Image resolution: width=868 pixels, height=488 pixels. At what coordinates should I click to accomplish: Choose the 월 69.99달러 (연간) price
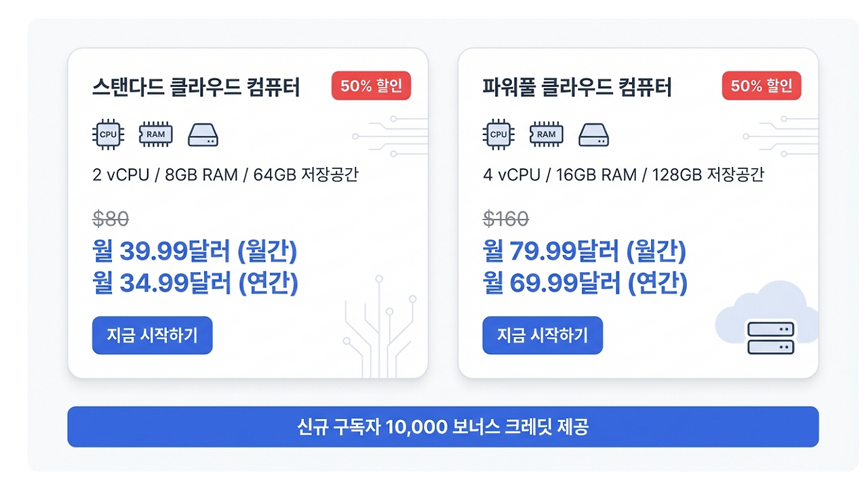click(x=585, y=283)
